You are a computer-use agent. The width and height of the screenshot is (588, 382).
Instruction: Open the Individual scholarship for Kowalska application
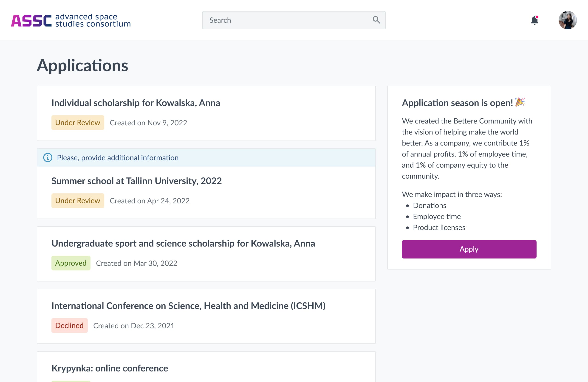point(136,103)
